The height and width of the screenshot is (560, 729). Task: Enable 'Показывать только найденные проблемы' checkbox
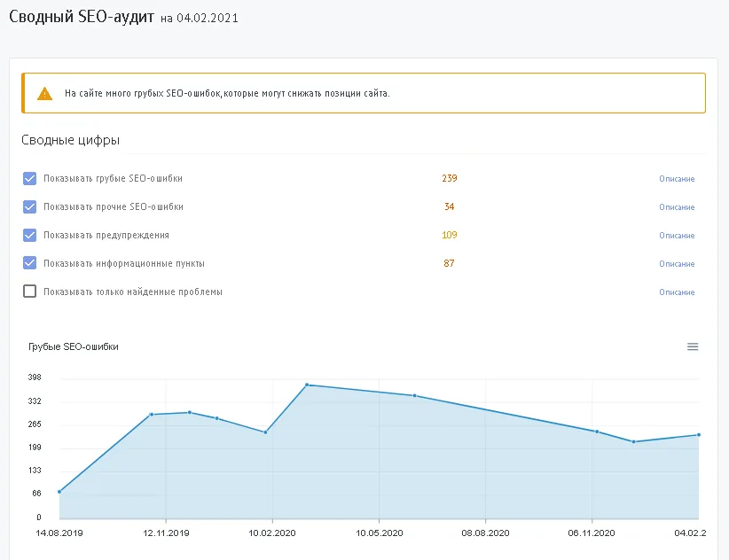tap(30, 292)
